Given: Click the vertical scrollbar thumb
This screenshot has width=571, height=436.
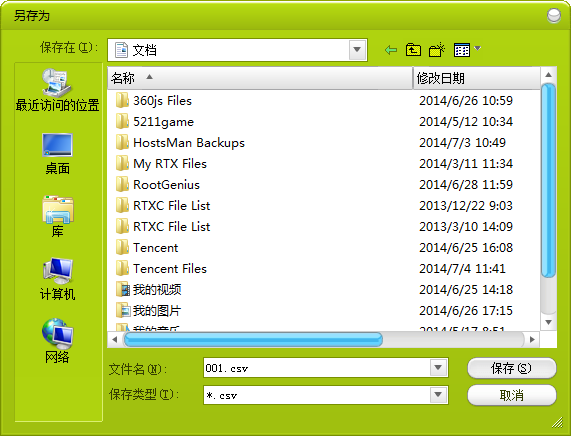Looking at the screenshot, I should click(x=548, y=181).
